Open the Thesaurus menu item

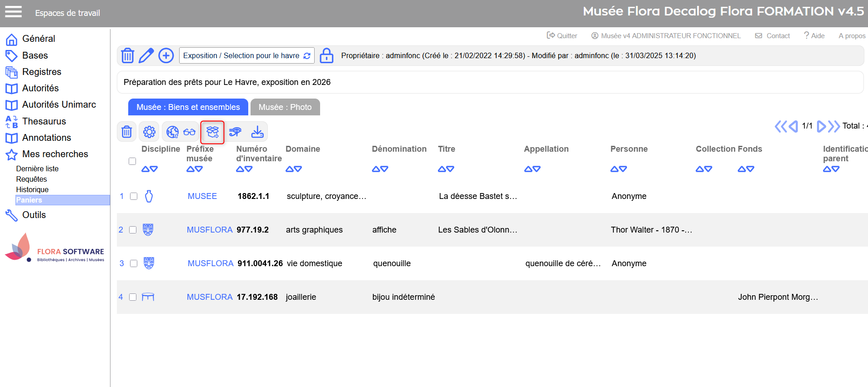point(44,121)
